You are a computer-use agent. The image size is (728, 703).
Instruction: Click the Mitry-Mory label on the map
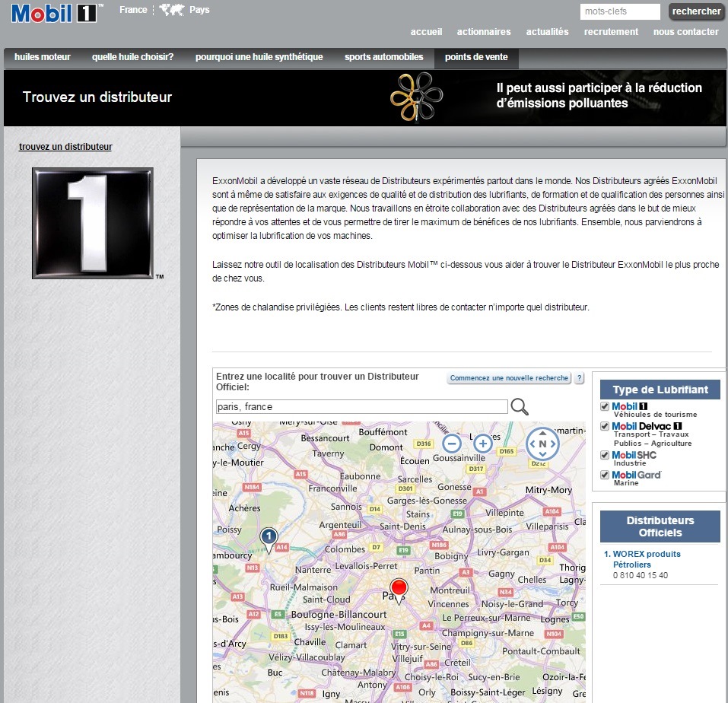pyautogui.click(x=548, y=490)
